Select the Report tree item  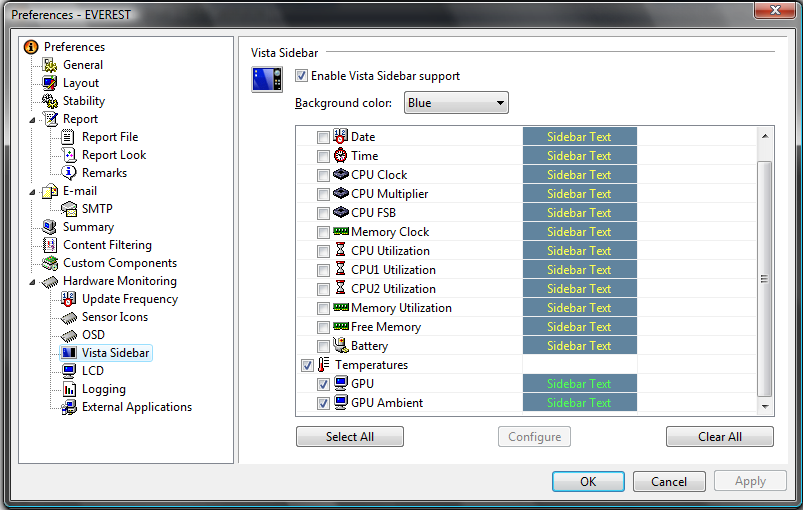click(80, 119)
